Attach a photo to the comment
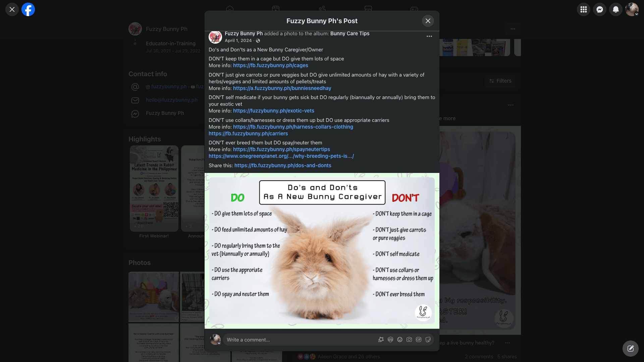Screen dimensions: 644x362 [x=409, y=340]
